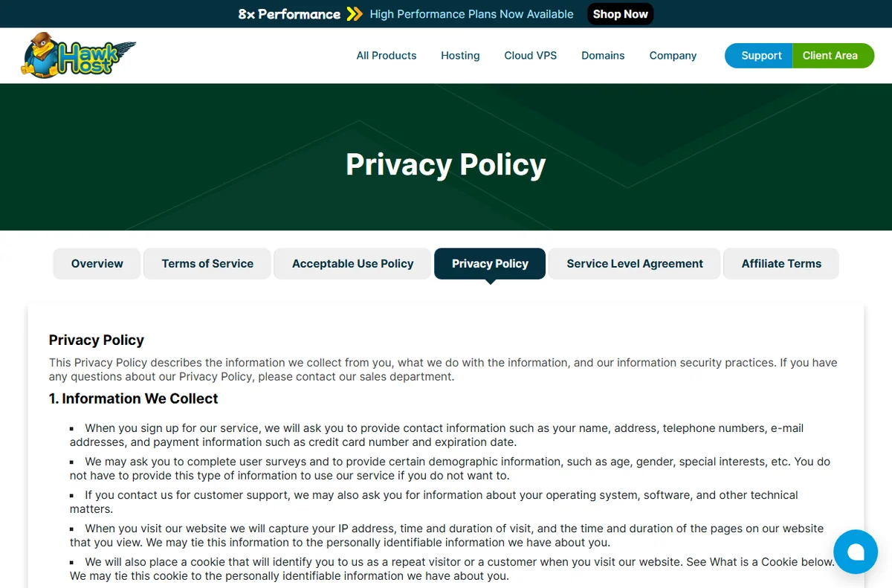The width and height of the screenshot is (892, 588).
Task: Open the All Products menu
Action: point(387,56)
